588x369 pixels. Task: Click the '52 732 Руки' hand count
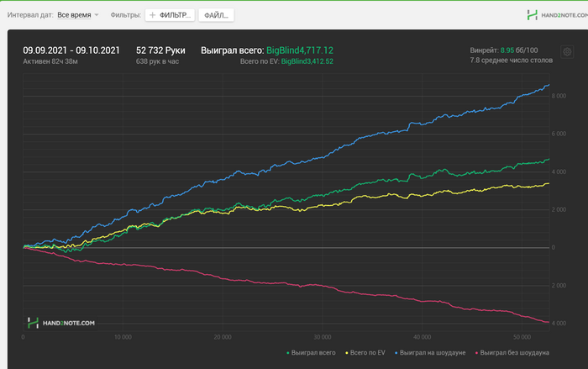160,50
